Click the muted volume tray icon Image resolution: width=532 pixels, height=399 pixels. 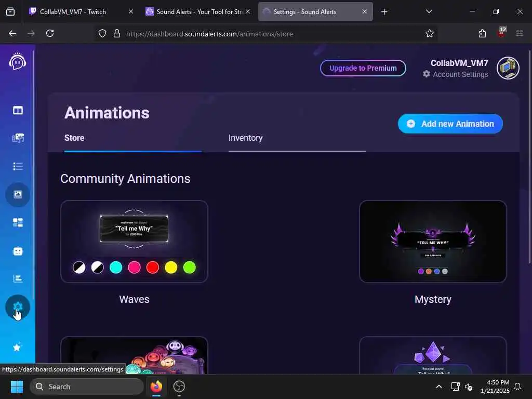coord(469,387)
